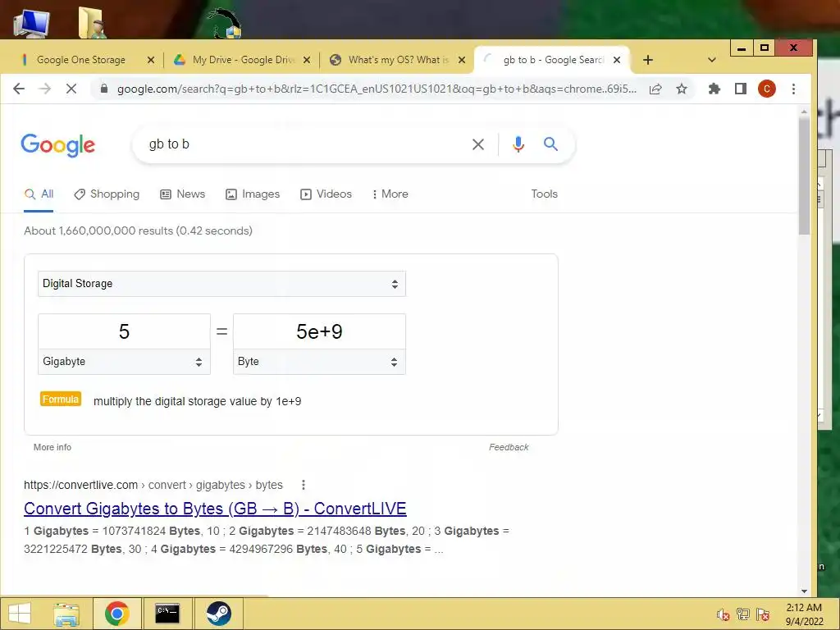This screenshot has width=840, height=630.
Task: Bookmark this page with the star icon
Action: (682, 89)
